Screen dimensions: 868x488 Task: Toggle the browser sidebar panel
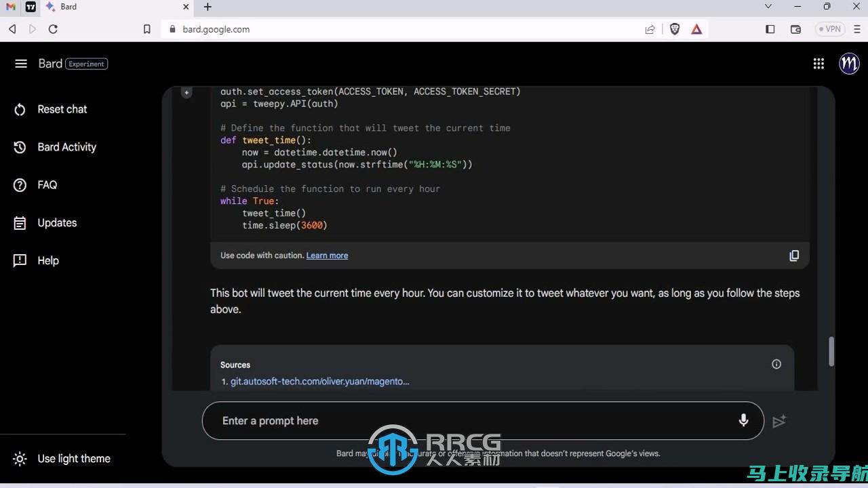(770, 29)
